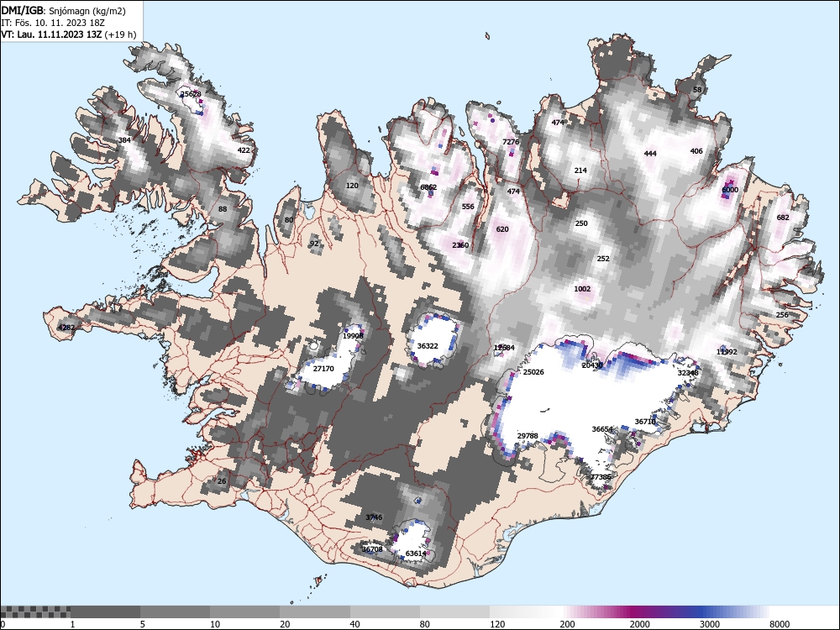Click snow value 682
Screen dimensions: 840x630
[783, 218]
